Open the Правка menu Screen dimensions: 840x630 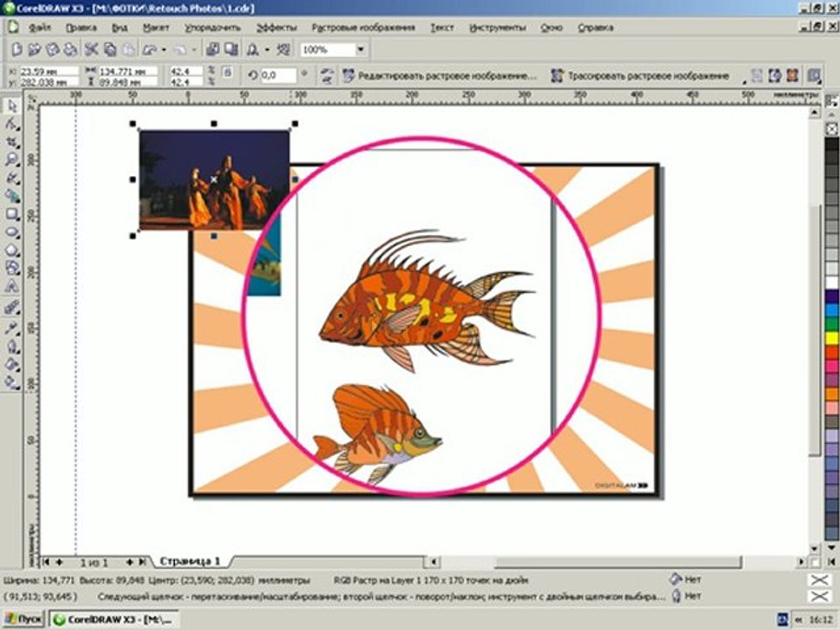pyautogui.click(x=80, y=27)
